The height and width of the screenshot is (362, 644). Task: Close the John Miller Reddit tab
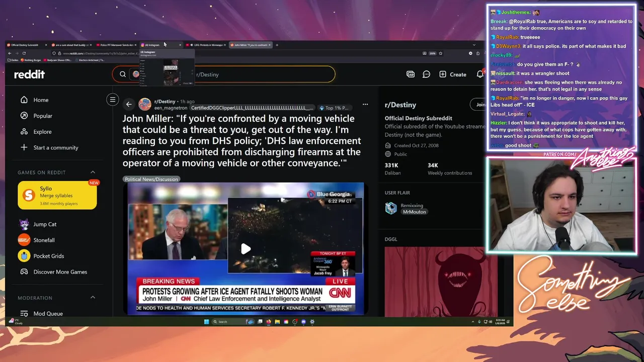(x=270, y=45)
